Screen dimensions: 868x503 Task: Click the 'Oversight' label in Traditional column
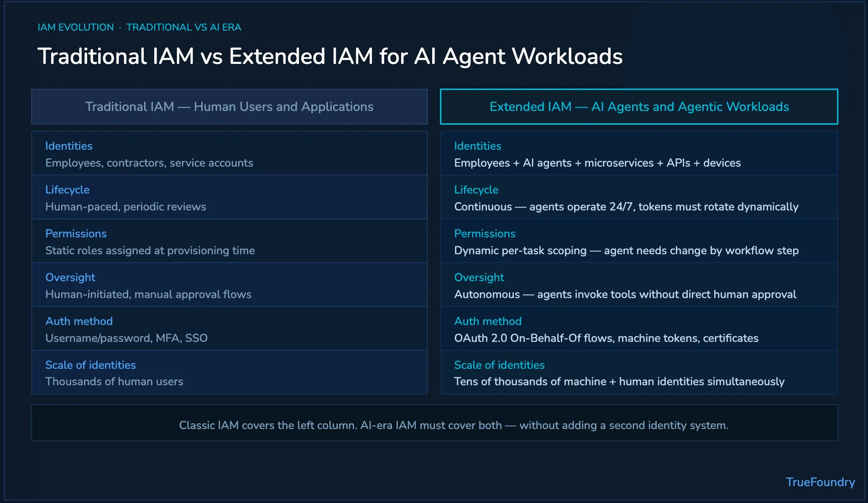(x=70, y=278)
